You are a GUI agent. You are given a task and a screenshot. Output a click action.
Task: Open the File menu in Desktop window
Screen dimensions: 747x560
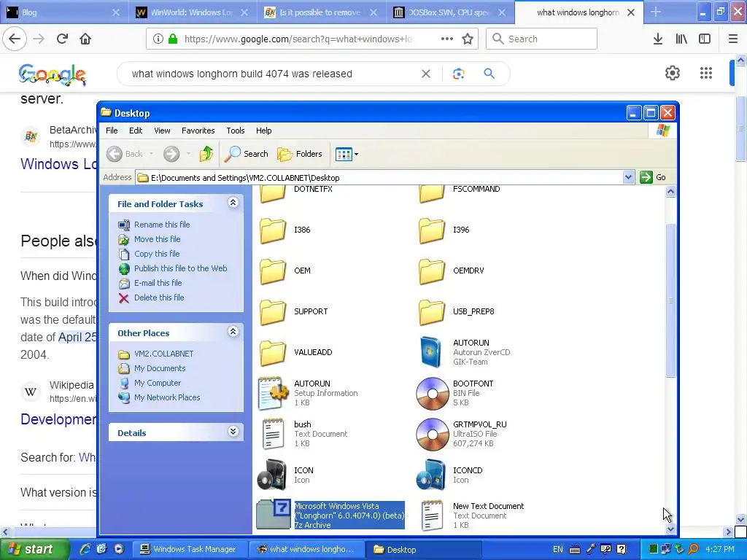(112, 131)
